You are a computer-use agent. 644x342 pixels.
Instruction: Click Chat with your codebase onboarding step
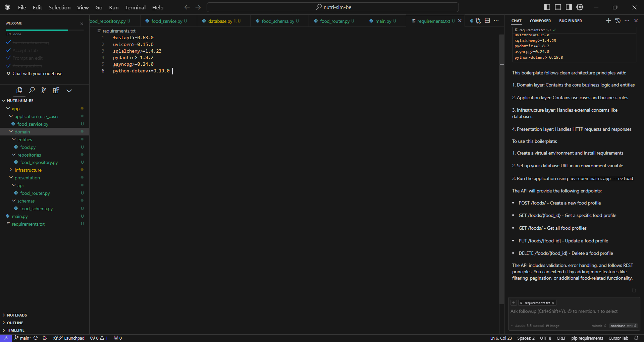37,73
